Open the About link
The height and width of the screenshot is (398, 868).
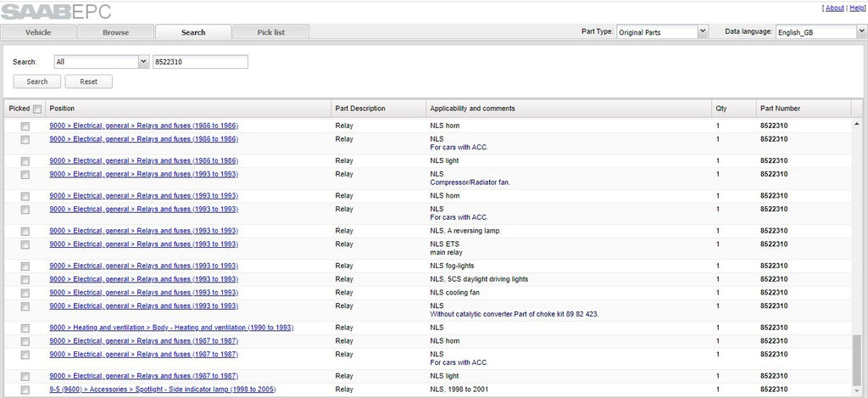835,8
